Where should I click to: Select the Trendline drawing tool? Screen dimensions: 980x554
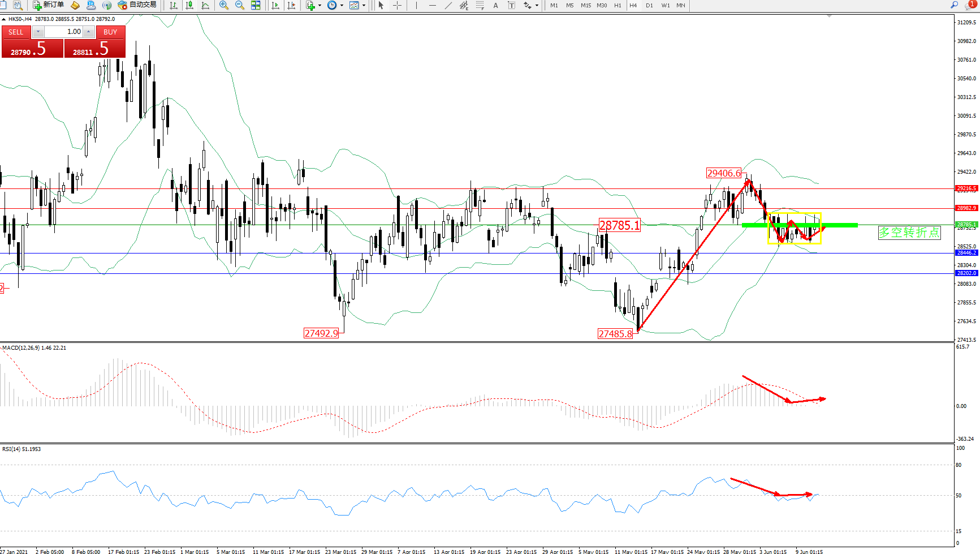point(448,5)
